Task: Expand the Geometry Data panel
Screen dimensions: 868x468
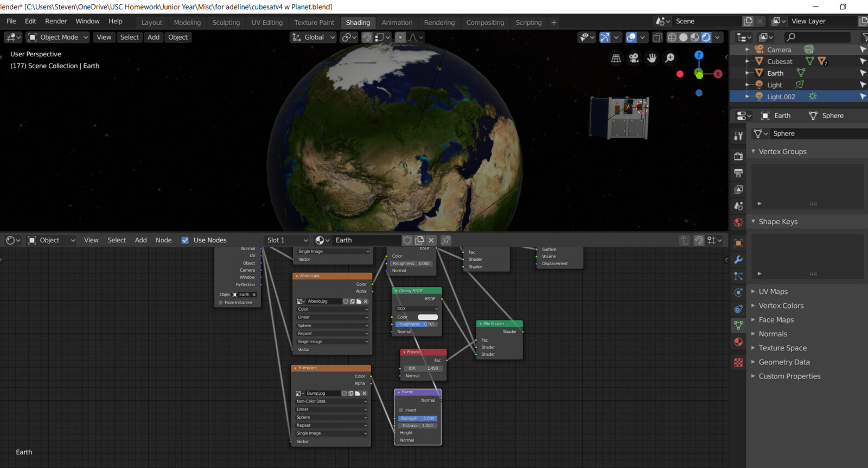Action: click(784, 362)
